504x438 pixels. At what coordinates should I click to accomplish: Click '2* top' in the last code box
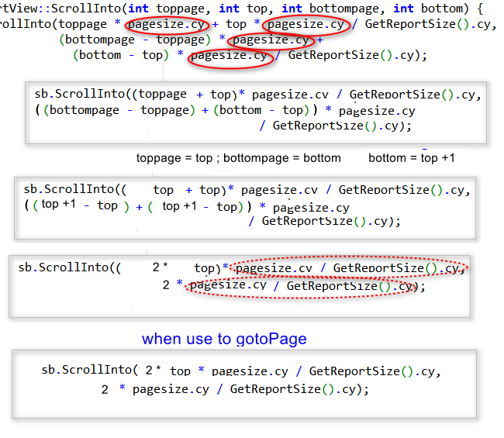pos(167,371)
